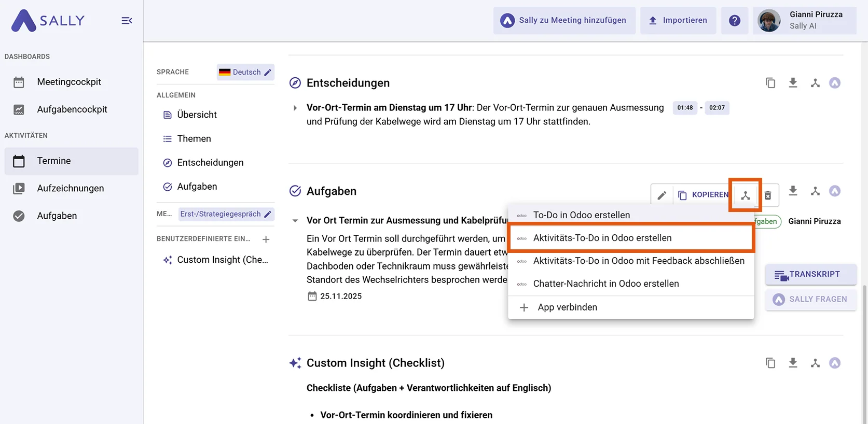Share Custom Insight via integration icon
The height and width of the screenshot is (424, 868).
pyautogui.click(x=815, y=363)
